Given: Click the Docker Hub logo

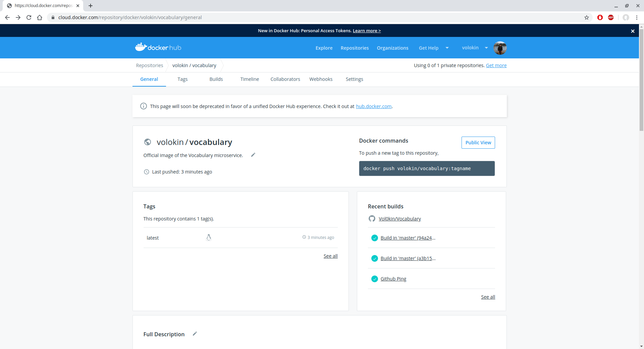Looking at the screenshot, I should pyautogui.click(x=158, y=47).
